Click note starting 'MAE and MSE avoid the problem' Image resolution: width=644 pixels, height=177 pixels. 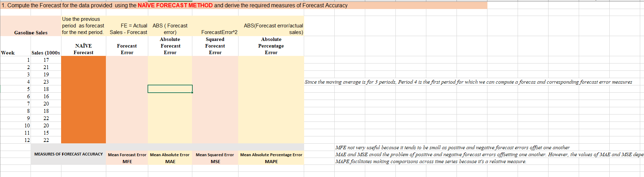click(x=490, y=154)
